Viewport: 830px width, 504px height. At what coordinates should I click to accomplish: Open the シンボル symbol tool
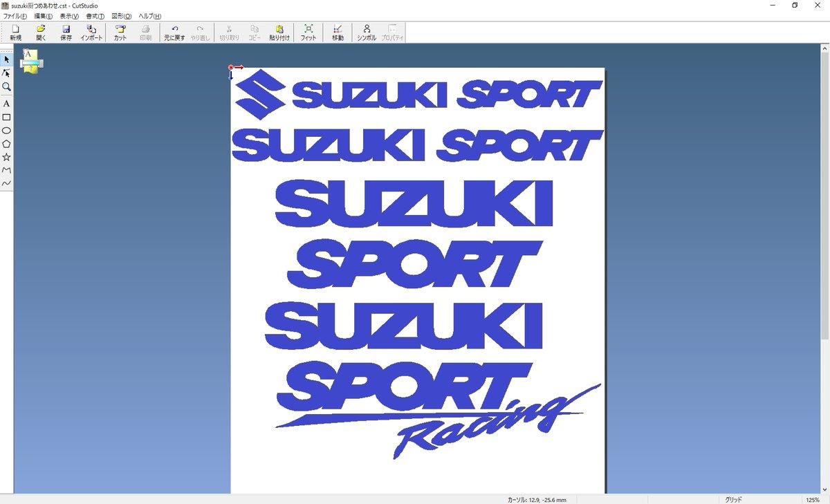click(367, 32)
